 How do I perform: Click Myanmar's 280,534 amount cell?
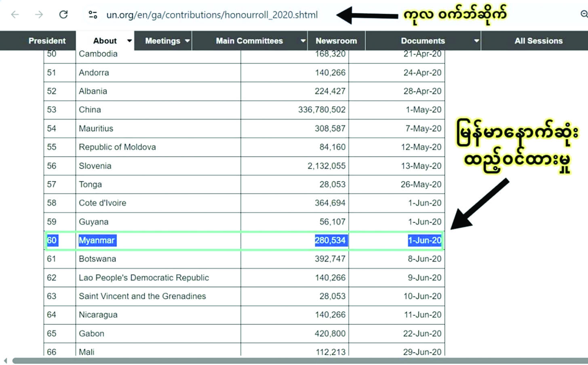[x=330, y=240]
